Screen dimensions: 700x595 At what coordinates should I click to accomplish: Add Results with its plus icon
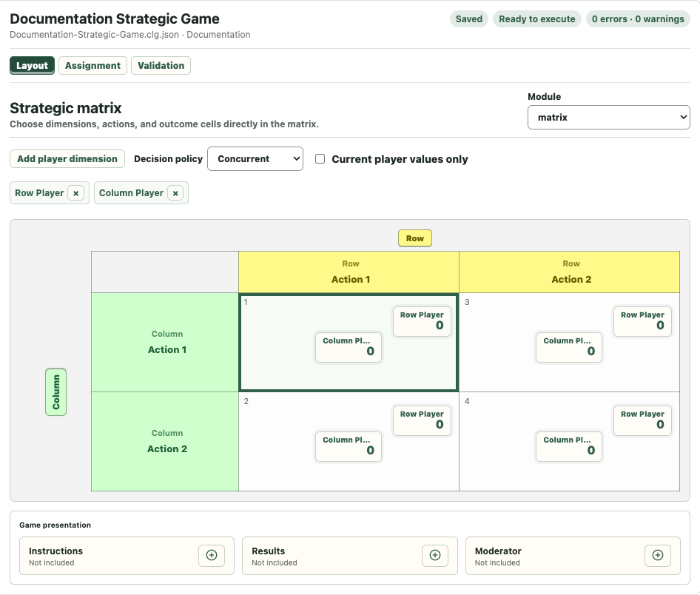pos(435,555)
